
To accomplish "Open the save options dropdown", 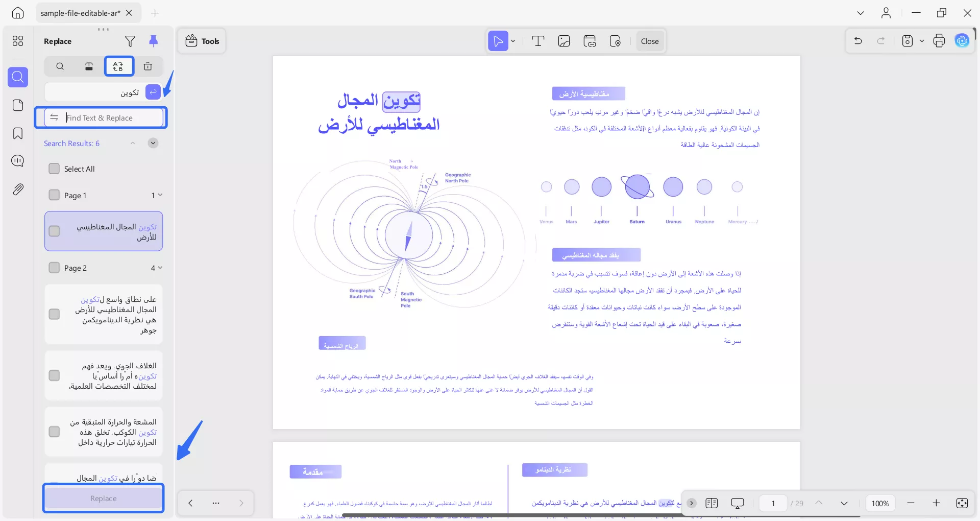I will click(x=922, y=41).
